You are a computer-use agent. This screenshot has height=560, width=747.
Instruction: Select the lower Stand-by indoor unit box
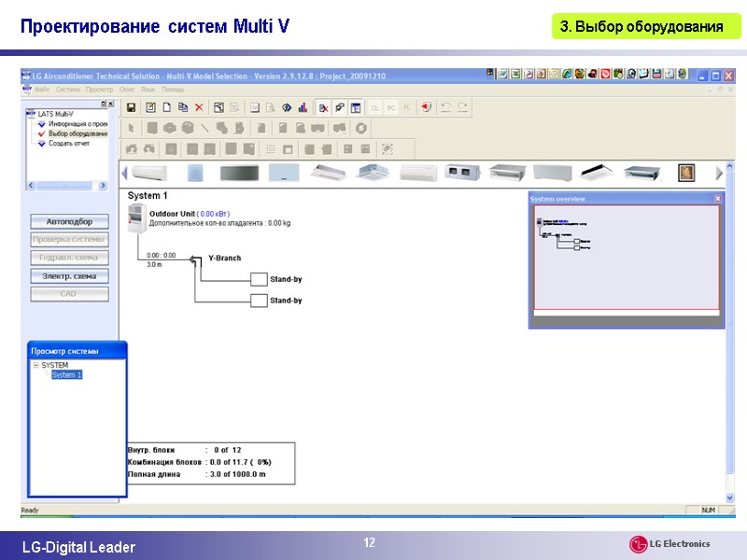[x=259, y=301]
